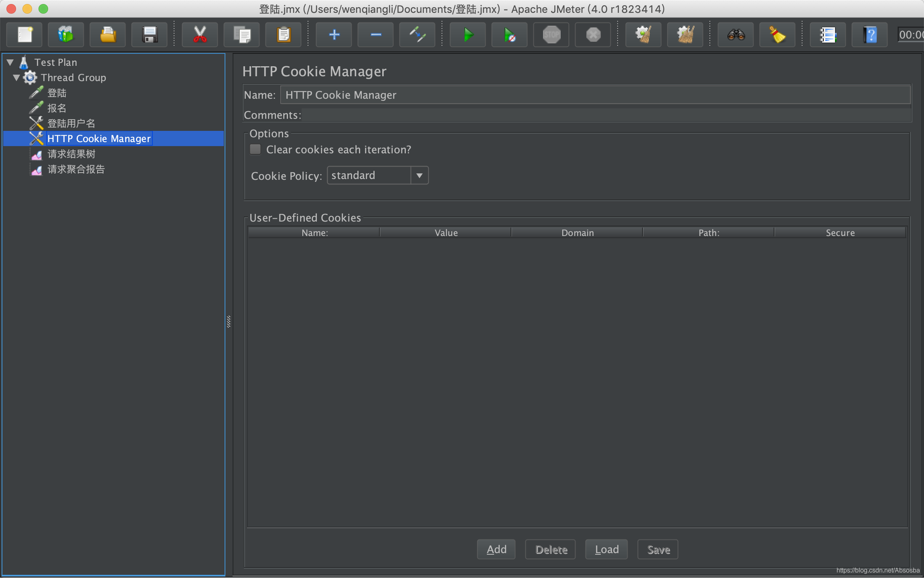This screenshot has height=578, width=924.
Task: Click into the Name input field
Action: pyautogui.click(x=596, y=95)
